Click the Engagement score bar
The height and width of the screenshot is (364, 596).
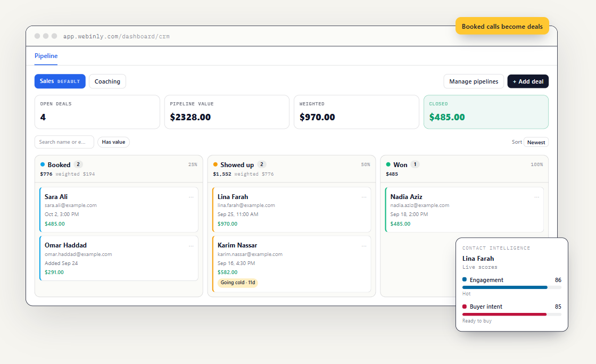tap(511, 287)
